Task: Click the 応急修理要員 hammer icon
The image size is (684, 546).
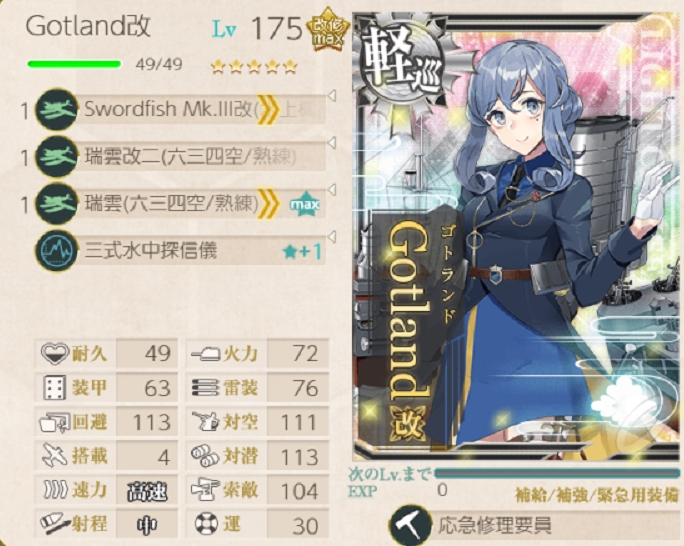Action: [410, 525]
